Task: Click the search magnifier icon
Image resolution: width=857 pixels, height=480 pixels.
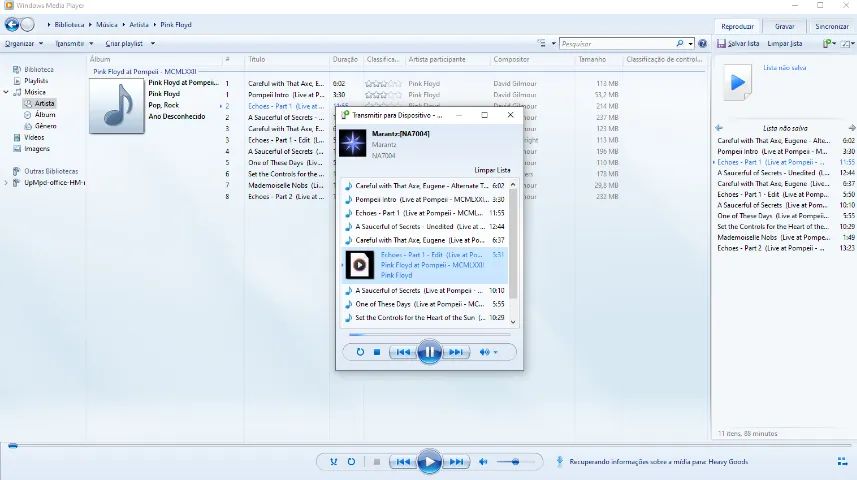Action: [x=679, y=44]
